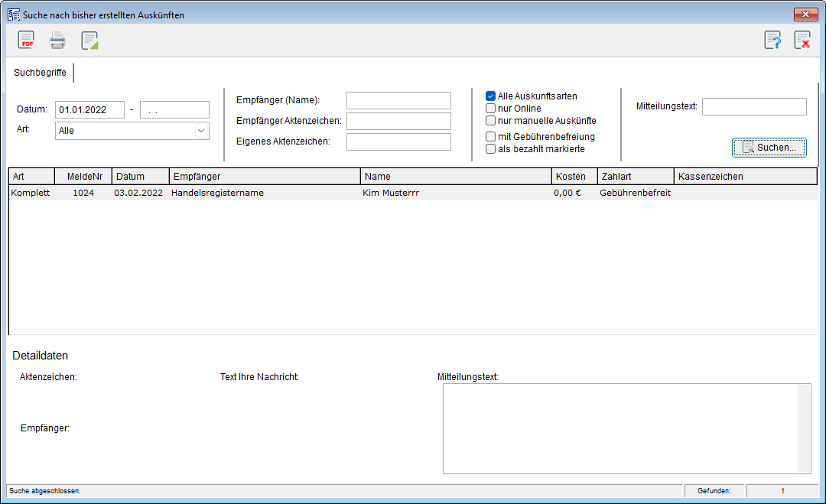The width and height of the screenshot is (826, 504).
Task: Click the window icon in the title bar
Action: click(x=13, y=15)
